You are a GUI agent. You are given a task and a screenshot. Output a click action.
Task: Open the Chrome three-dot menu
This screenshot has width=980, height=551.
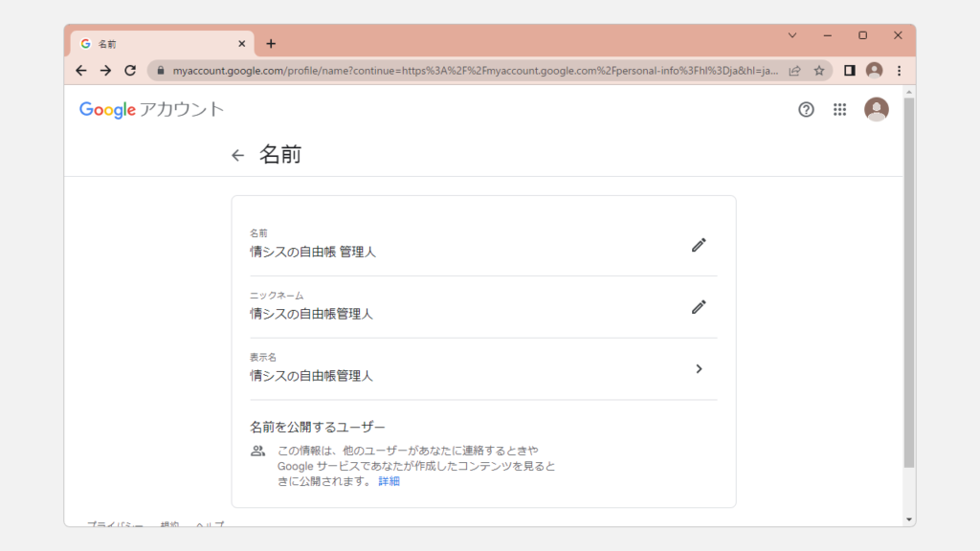(899, 70)
